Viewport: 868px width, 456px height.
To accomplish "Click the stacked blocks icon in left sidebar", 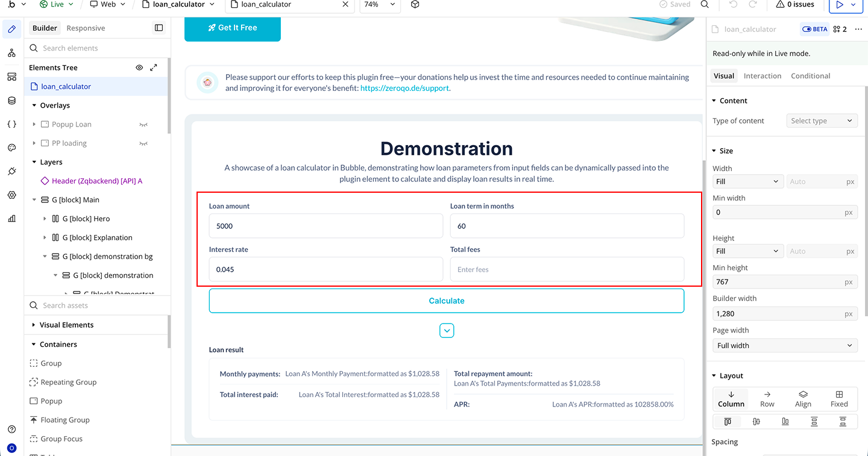I will (x=12, y=77).
